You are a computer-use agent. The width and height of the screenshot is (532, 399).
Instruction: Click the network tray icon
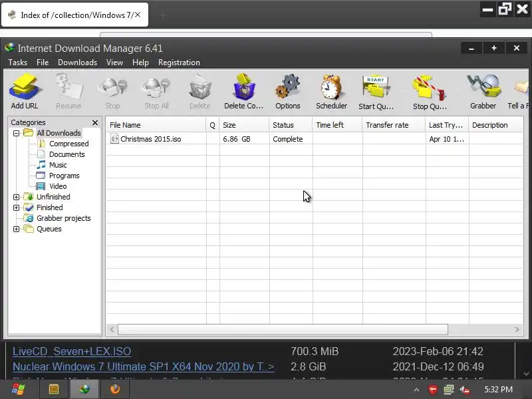tap(448, 390)
